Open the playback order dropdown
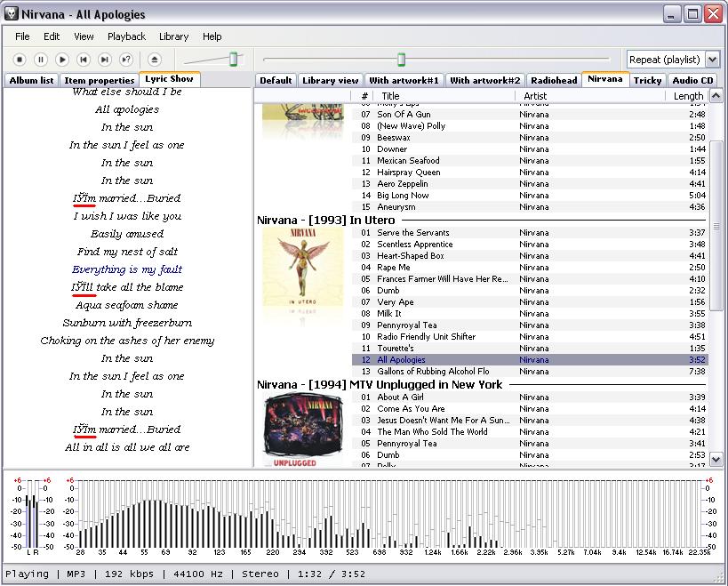The height and width of the screenshot is (586, 728). pos(712,60)
